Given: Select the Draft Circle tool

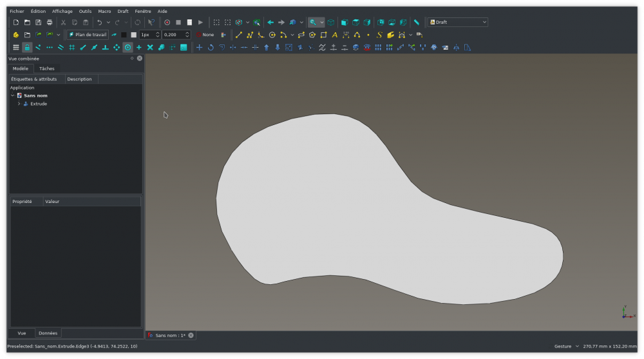Looking at the screenshot, I should pyautogui.click(x=272, y=35).
